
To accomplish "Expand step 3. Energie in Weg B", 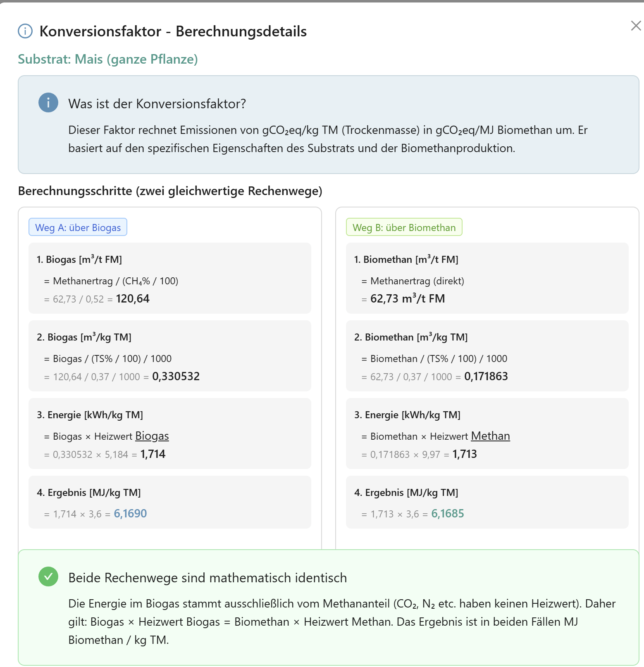I will click(x=407, y=414).
